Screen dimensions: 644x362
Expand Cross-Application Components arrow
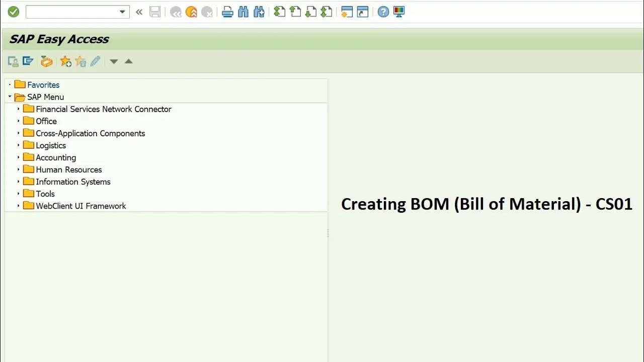19,133
